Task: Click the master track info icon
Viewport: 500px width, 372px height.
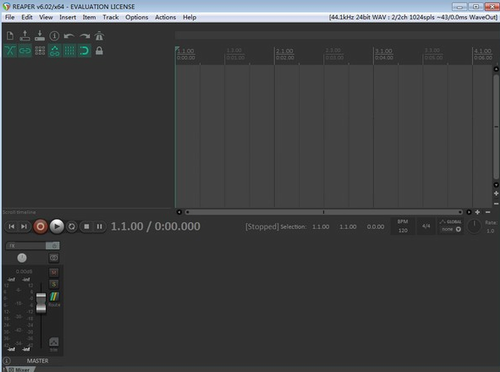Action: click(x=7, y=361)
